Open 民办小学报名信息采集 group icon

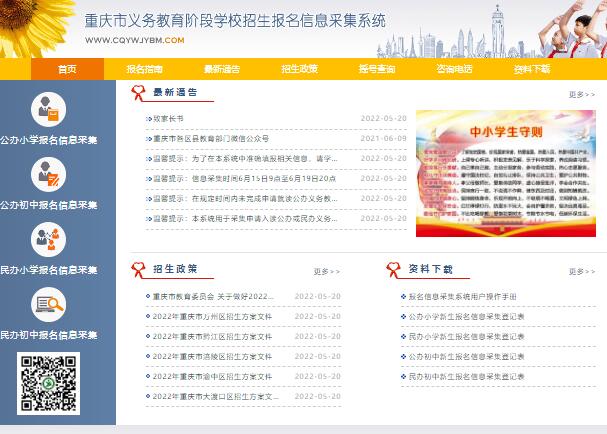48,240
